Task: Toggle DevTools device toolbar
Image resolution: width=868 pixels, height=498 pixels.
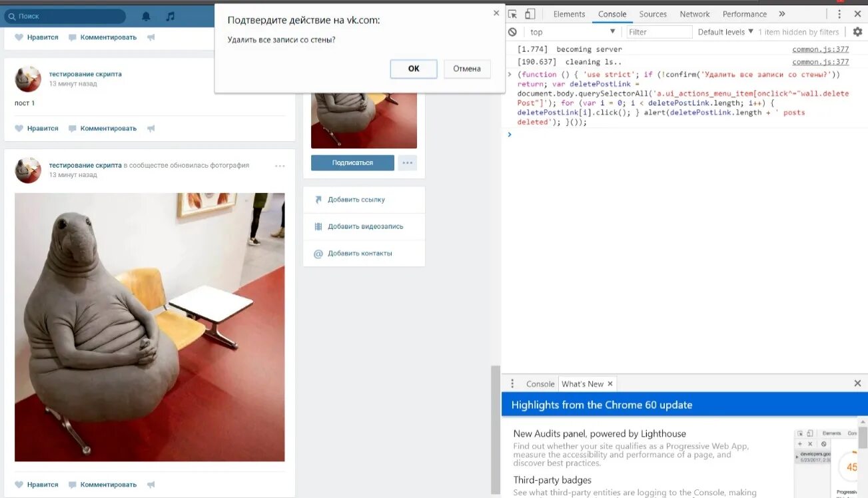Action: [x=530, y=14]
